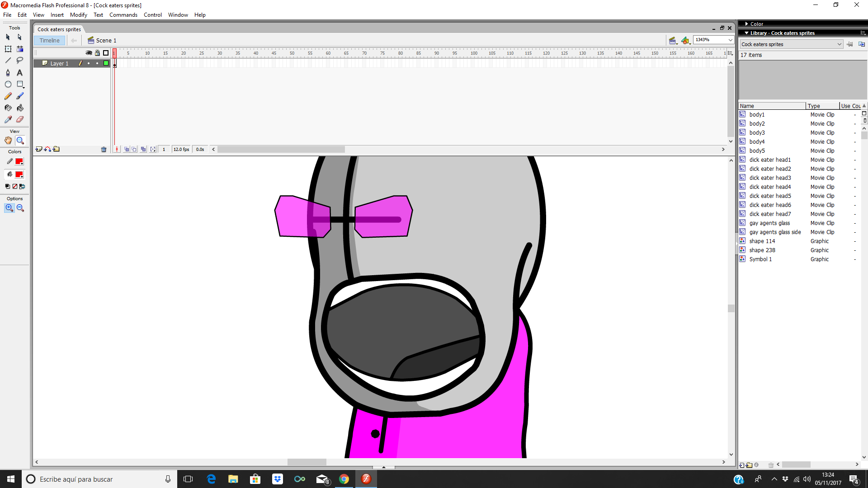Open the timeline frame view options menu
Viewport: 868px width, 488px height.
[730, 53]
